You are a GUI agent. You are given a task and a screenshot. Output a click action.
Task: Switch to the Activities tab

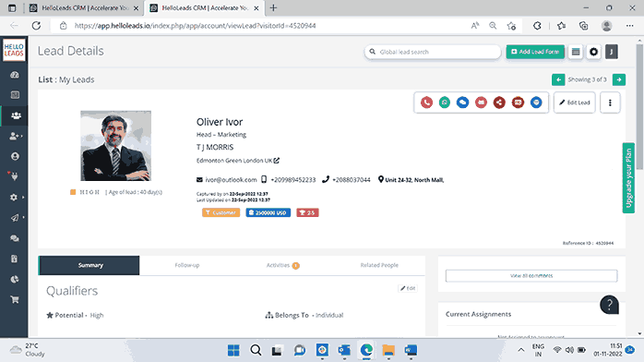pos(282,265)
